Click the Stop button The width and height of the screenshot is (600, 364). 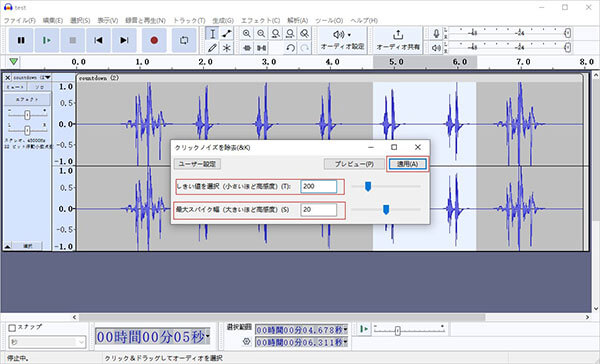73,40
